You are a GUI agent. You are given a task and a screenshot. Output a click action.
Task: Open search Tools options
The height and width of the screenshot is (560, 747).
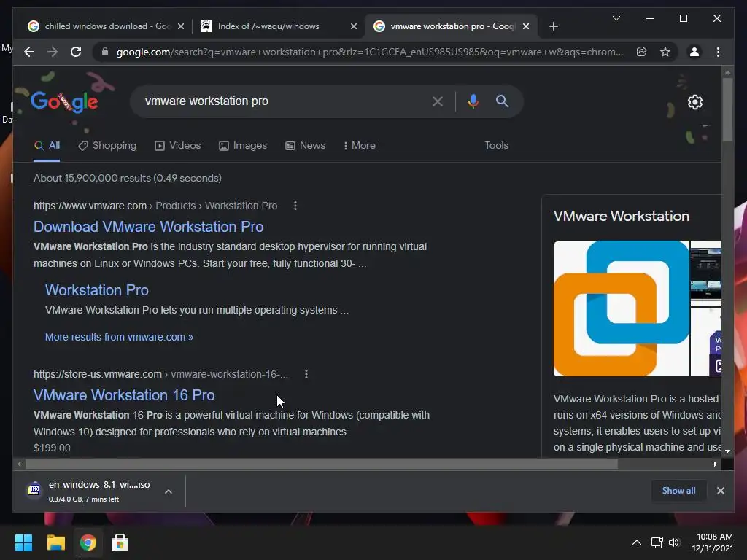[x=496, y=146]
